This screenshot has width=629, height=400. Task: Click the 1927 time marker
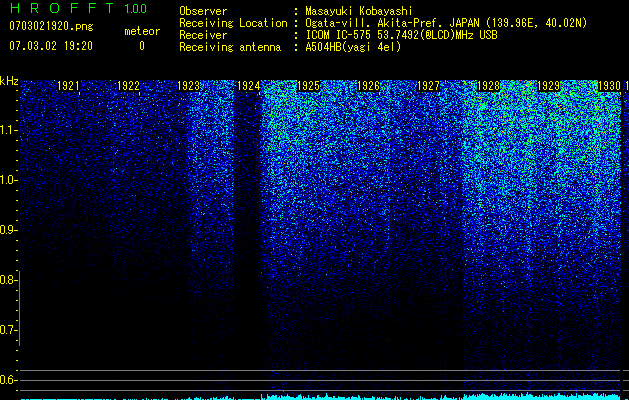(428, 86)
